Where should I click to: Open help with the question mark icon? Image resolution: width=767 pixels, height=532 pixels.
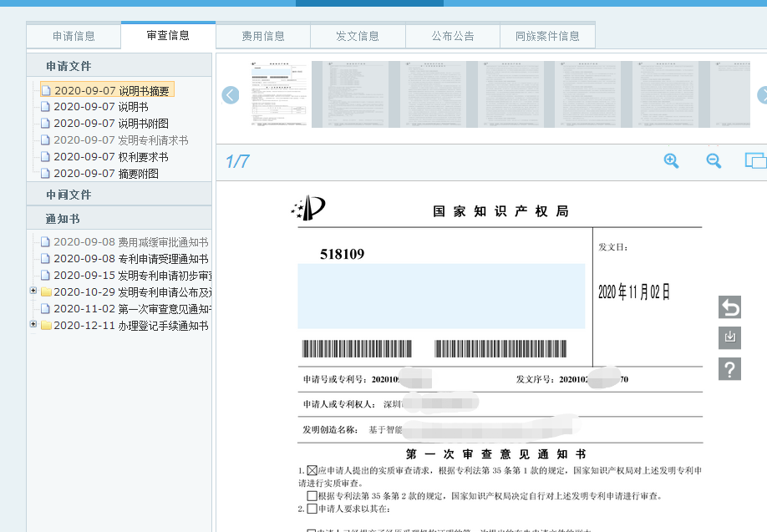(x=729, y=368)
